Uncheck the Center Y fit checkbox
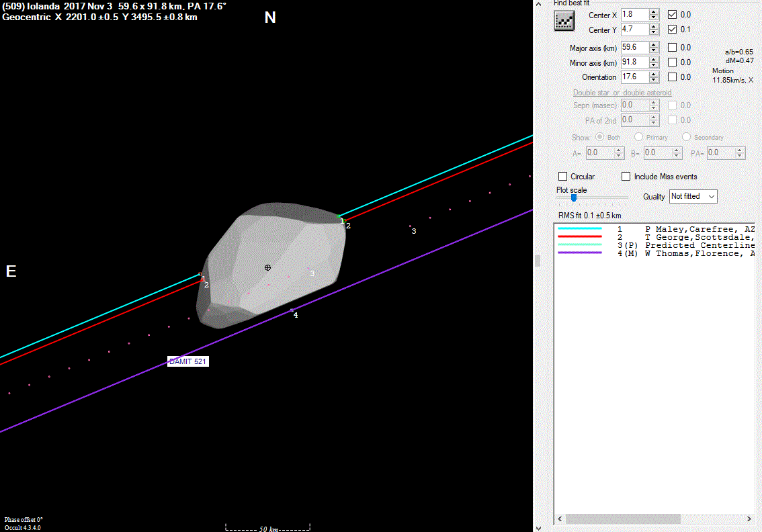 click(x=672, y=30)
